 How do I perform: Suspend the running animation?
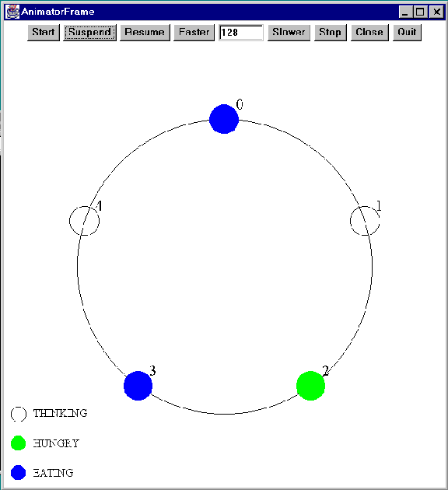click(x=89, y=33)
